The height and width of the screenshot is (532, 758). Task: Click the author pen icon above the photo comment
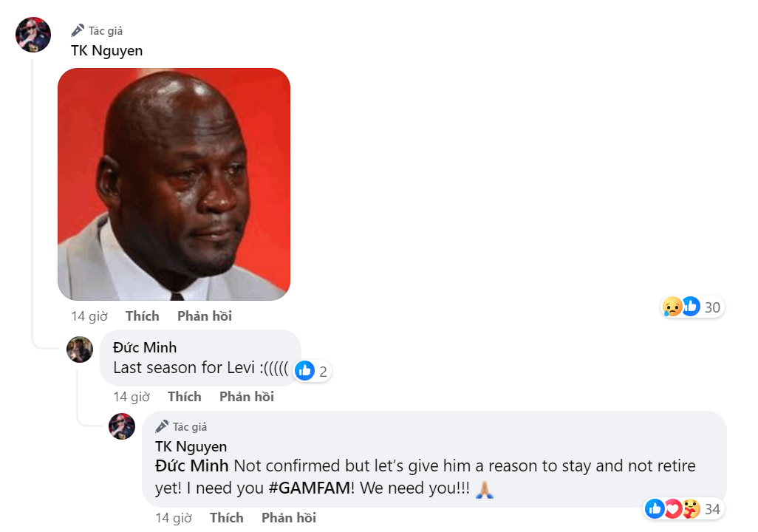[78, 30]
